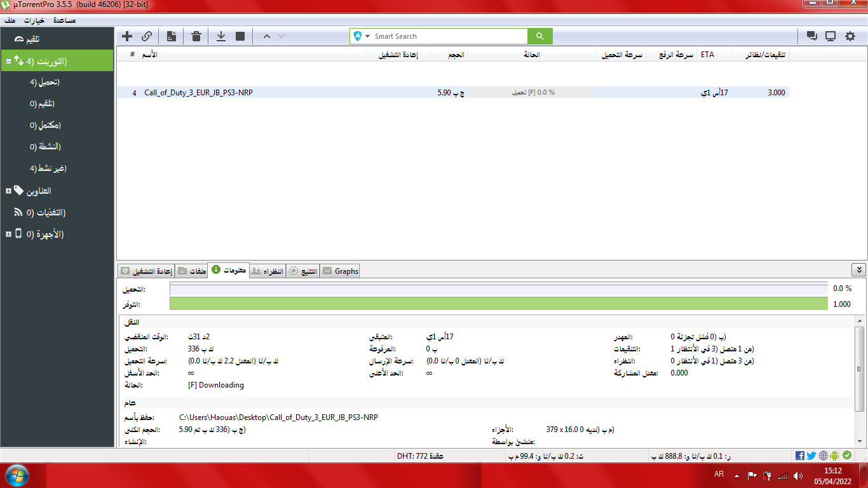The image size is (868, 488).
Task: Collapse the detail pane with double-chevron button
Action: click(858, 270)
